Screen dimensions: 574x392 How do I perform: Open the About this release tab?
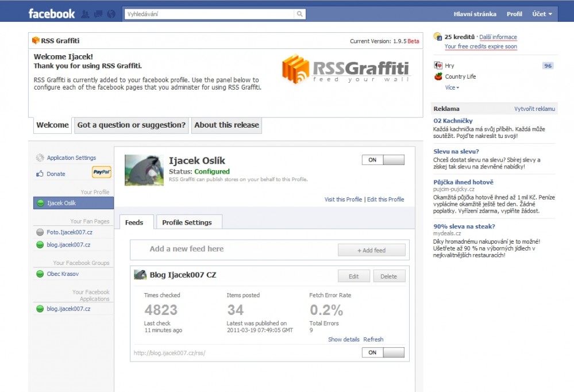pos(226,125)
